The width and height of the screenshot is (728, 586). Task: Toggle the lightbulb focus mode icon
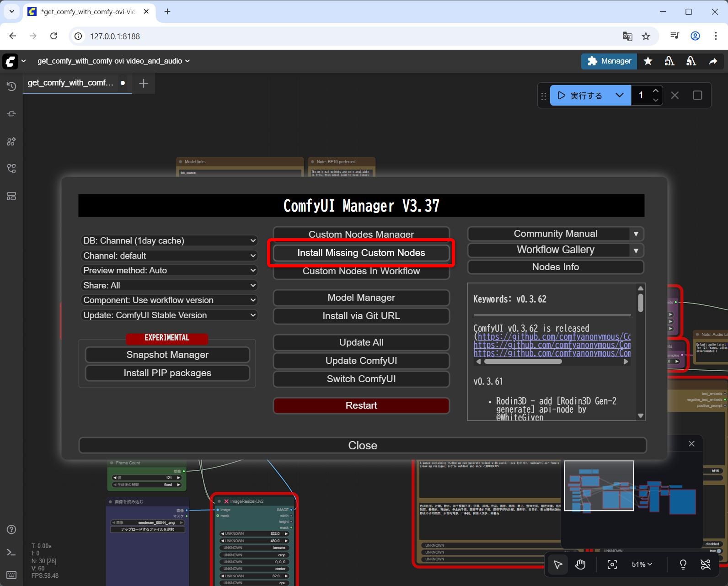(683, 565)
